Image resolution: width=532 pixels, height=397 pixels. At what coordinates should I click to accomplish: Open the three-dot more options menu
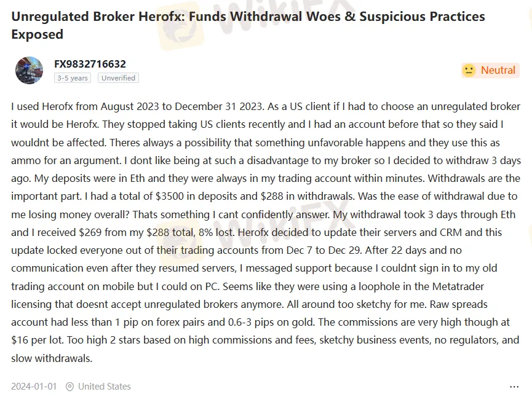(514, 387)
